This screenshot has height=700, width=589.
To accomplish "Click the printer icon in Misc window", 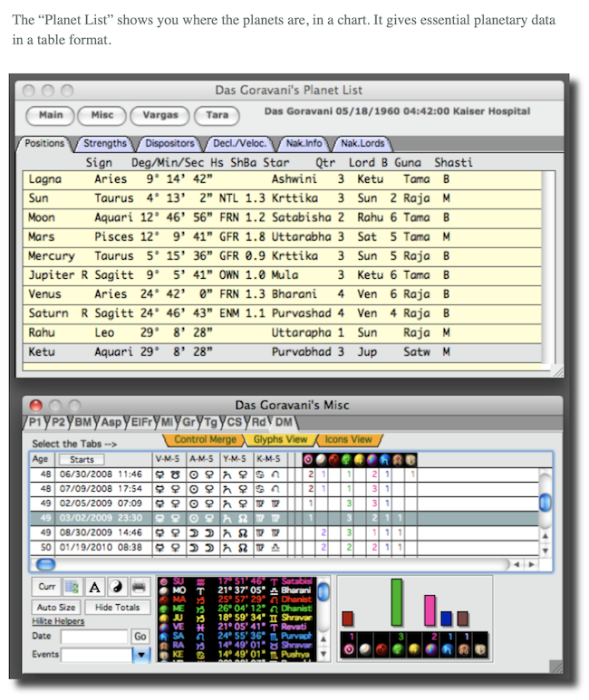I will (140, 587).
